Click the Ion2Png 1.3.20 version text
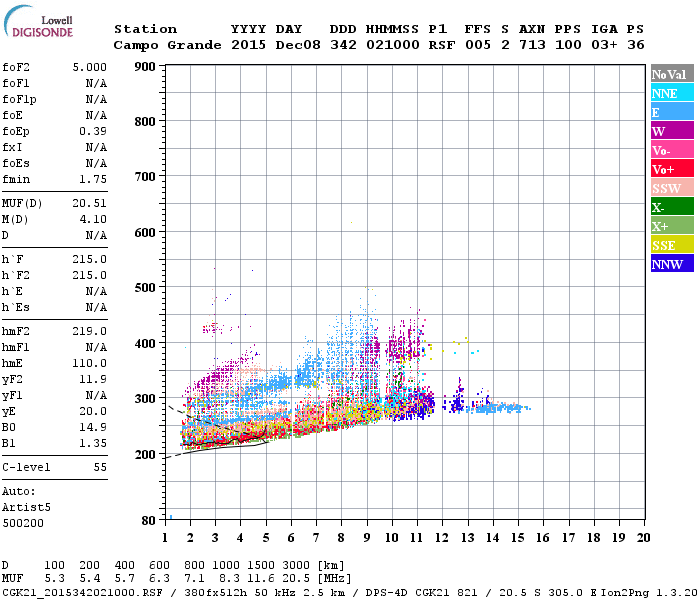The height and width of the screenshot is (600, 700). pos(649,592)
